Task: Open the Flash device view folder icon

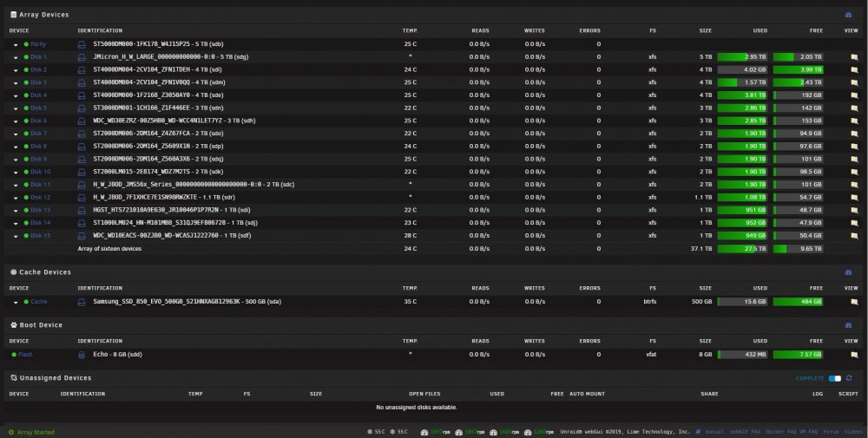Action: click(x=854, y=355)
